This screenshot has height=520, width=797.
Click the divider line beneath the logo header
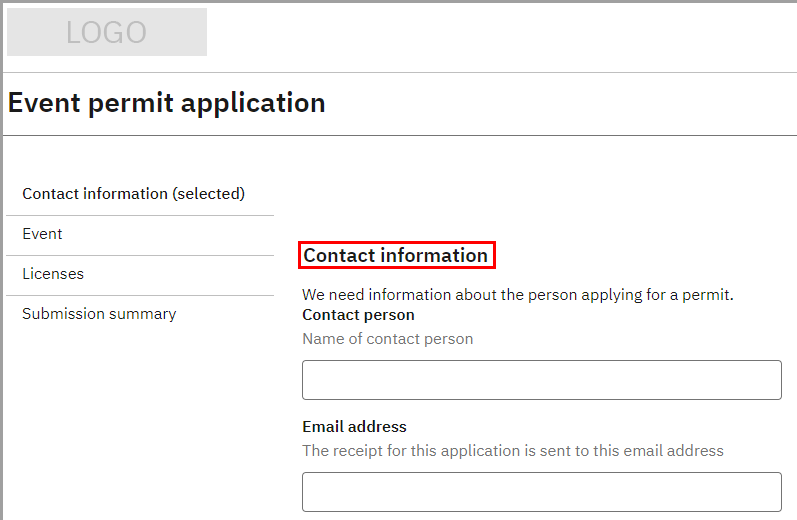click(400, 72)
